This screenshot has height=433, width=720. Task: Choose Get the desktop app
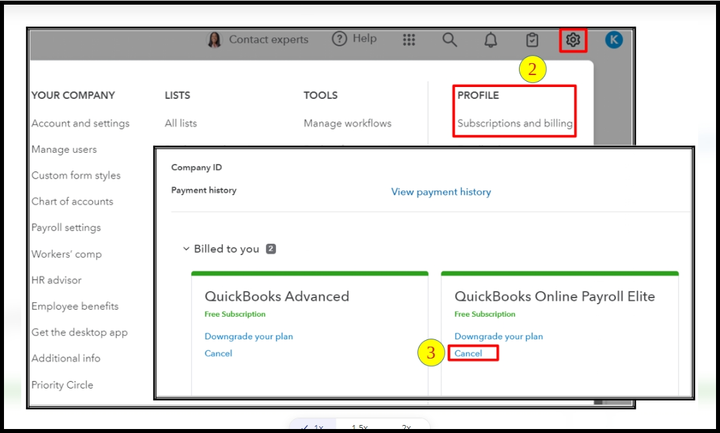point(79,332)
